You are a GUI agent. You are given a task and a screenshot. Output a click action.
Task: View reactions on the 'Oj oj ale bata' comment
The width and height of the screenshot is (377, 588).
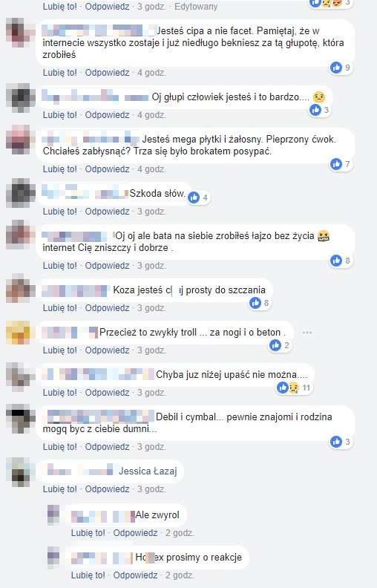(x=341, y=261)
